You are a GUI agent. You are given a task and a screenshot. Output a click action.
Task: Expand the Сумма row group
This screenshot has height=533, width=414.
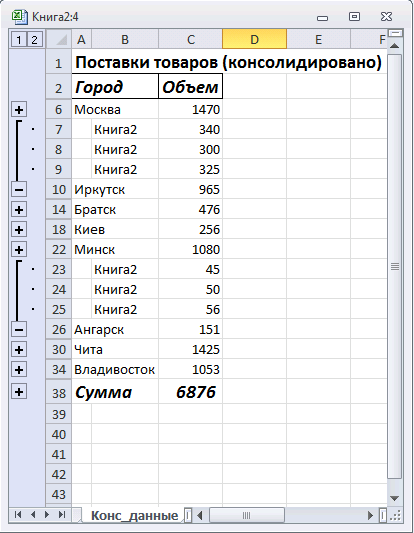coord(19,392)
